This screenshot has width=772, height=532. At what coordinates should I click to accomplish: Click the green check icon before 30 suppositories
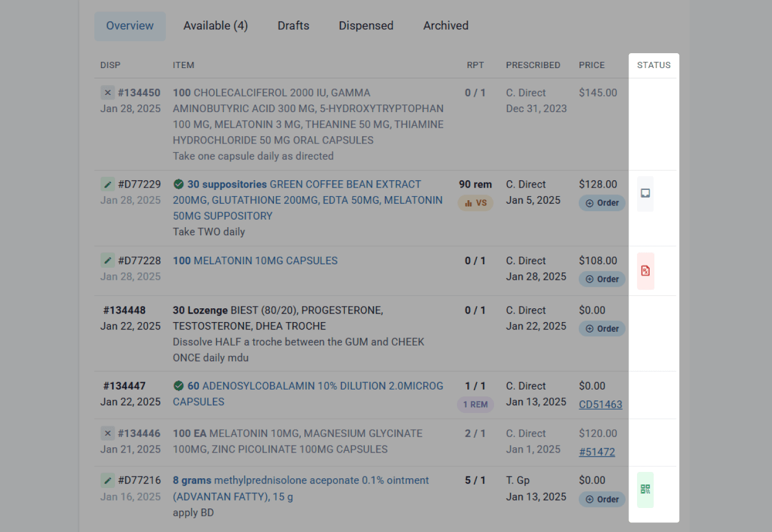178,184
